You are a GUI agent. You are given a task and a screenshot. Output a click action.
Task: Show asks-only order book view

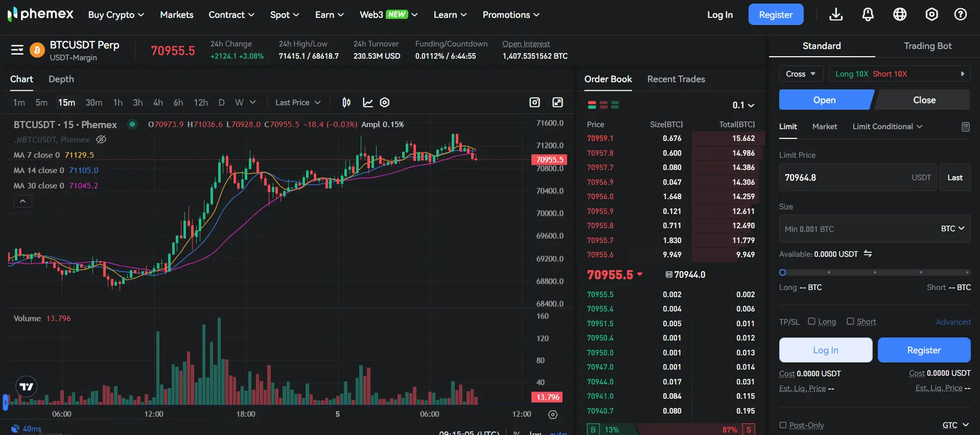click(x=603, y=105)
